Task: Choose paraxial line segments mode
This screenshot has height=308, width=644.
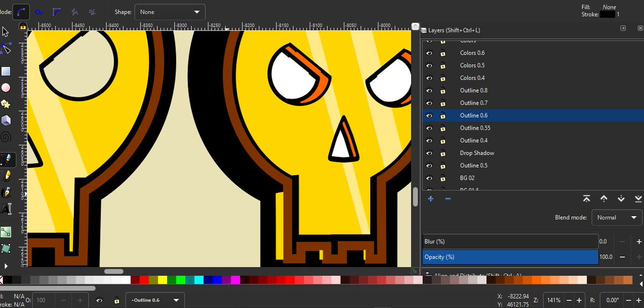Action: point(93,11)
